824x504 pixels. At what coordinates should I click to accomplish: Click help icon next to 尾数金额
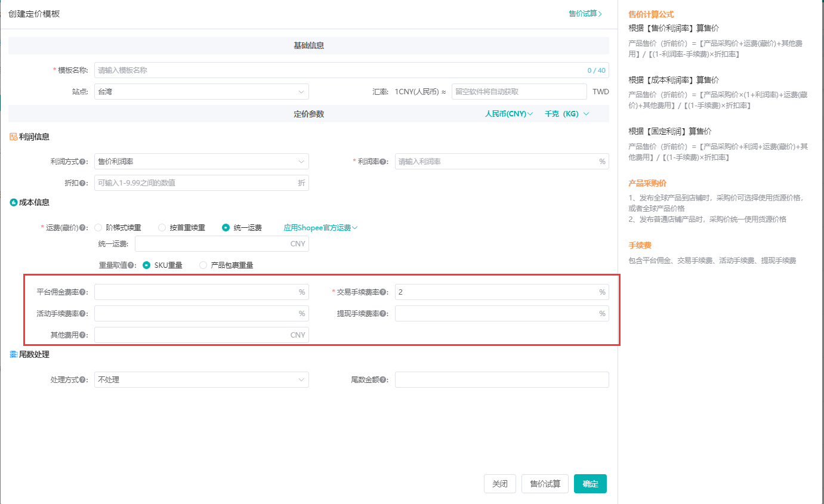point(384,380)
